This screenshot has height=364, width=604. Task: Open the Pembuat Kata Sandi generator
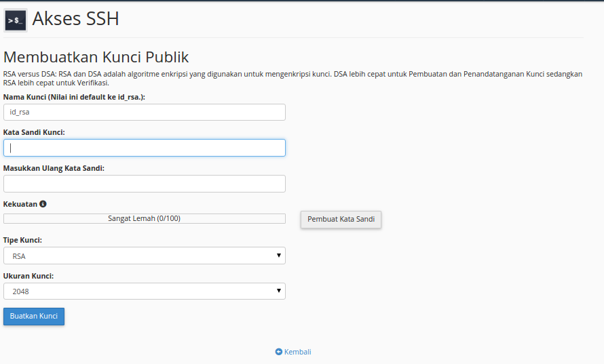click(341, 220)
